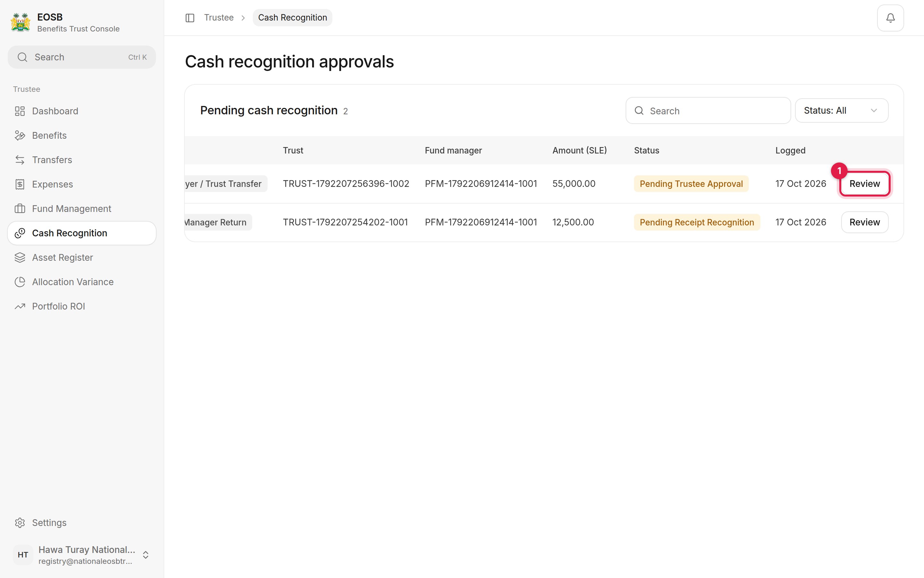Click the Dashboard grid icon
This screenshot has width=924, height=578.
20,111
